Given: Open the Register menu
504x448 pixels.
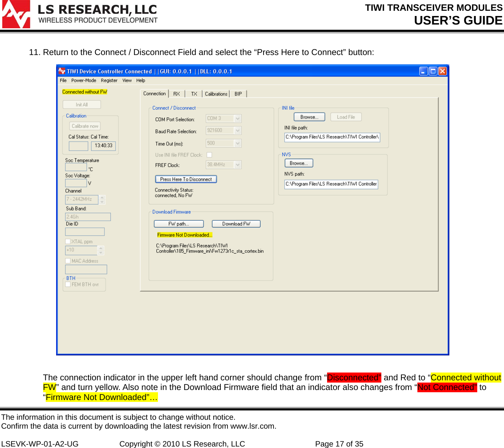Looking at the screenshot, I should 109,80.
